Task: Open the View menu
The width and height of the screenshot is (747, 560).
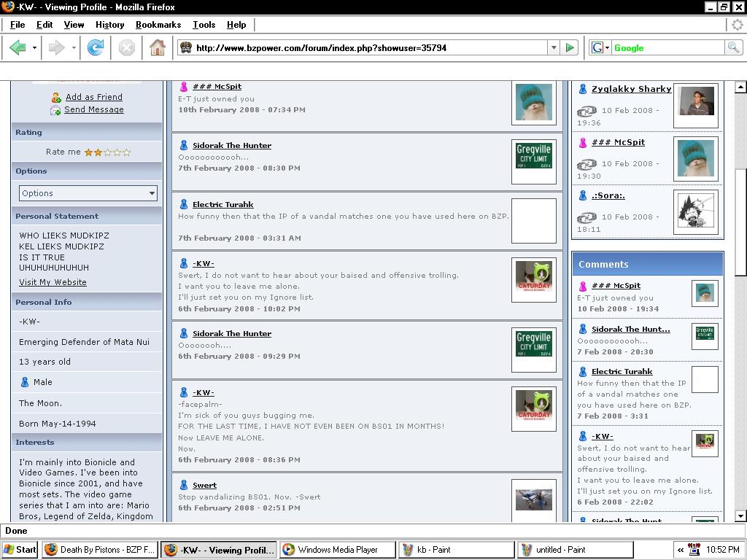Action: pos(74,25)
